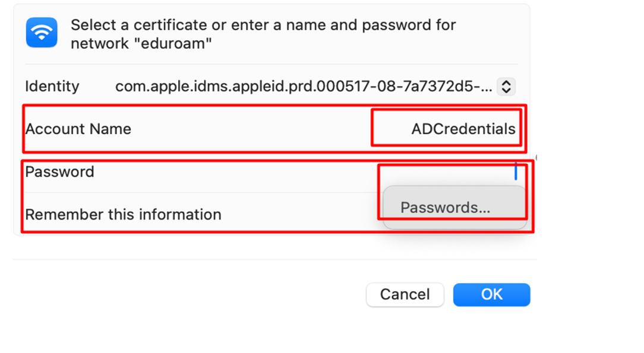644x353 pixels.
Task: Click the Password label
Action: pyautogui.click(x=59, y=172)
